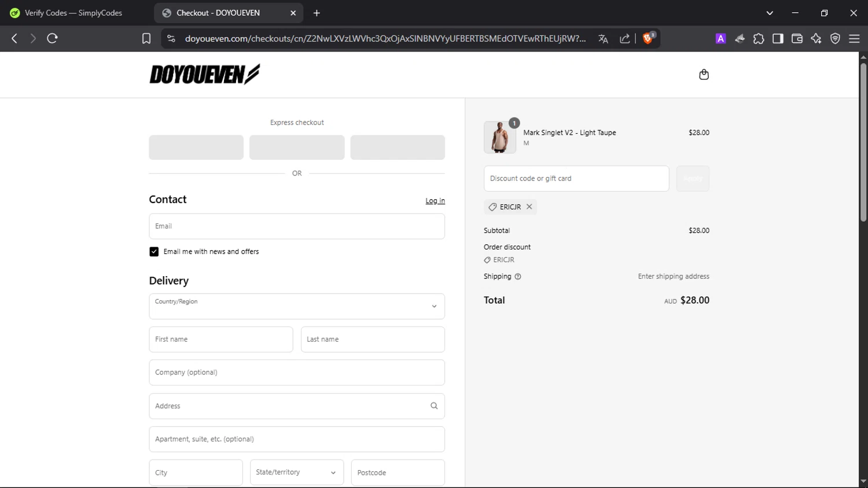Screen dimensions: 868x488
Task: Close the Checkout - DOYOUEVEN tab
Action: click(293, 13)
